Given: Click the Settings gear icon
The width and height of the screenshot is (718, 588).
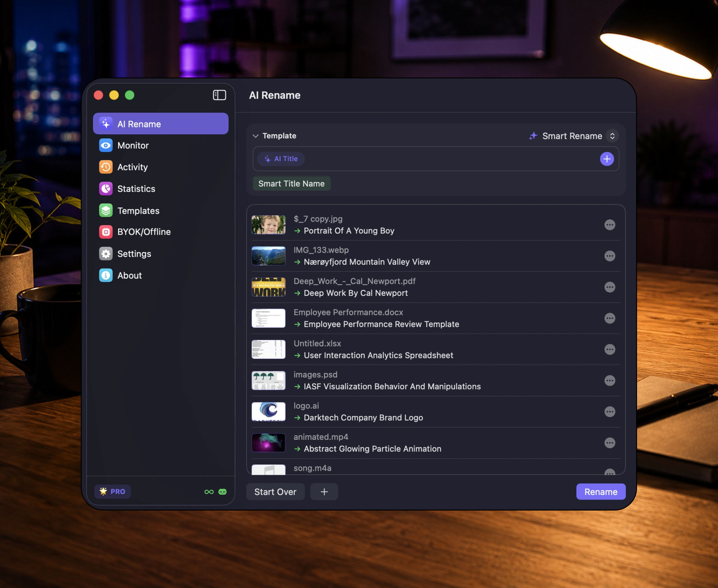Looking at the screenshot, I should click(106, 254).
